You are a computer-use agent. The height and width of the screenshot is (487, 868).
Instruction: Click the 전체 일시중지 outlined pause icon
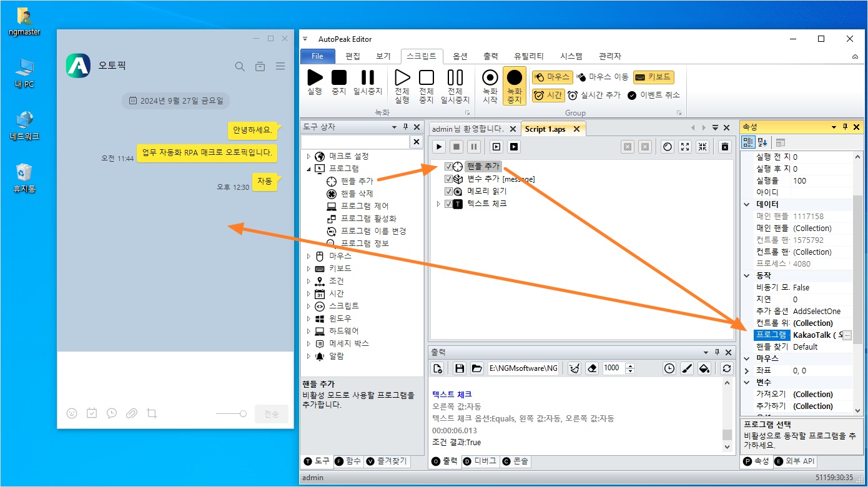[x=455, y=77]
